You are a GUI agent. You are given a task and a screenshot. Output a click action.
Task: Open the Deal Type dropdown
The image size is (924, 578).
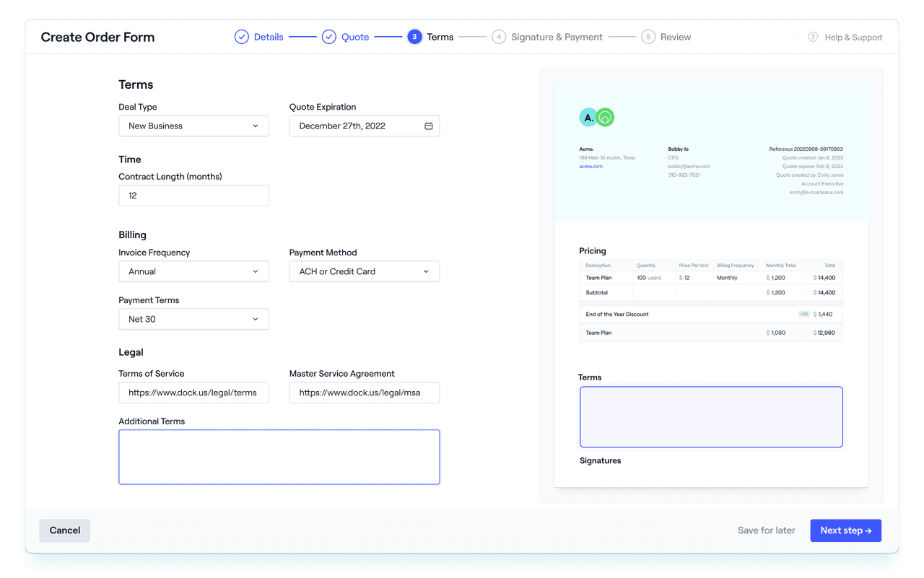point(193,126)
